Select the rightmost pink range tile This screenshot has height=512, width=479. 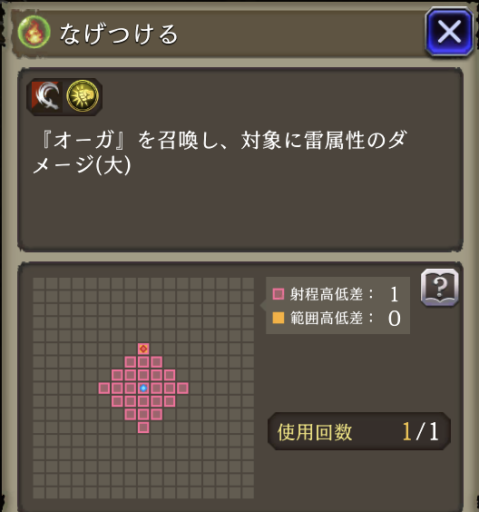[x=183, y=388]
